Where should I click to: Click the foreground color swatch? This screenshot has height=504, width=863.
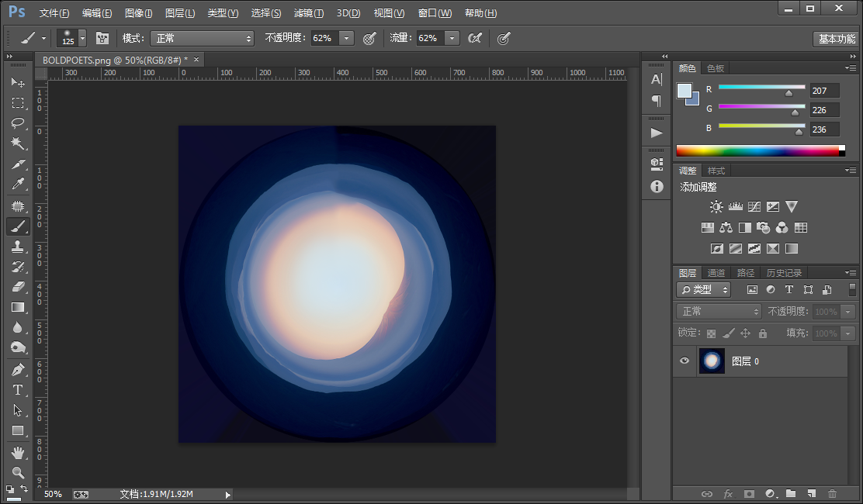(685, 91)
